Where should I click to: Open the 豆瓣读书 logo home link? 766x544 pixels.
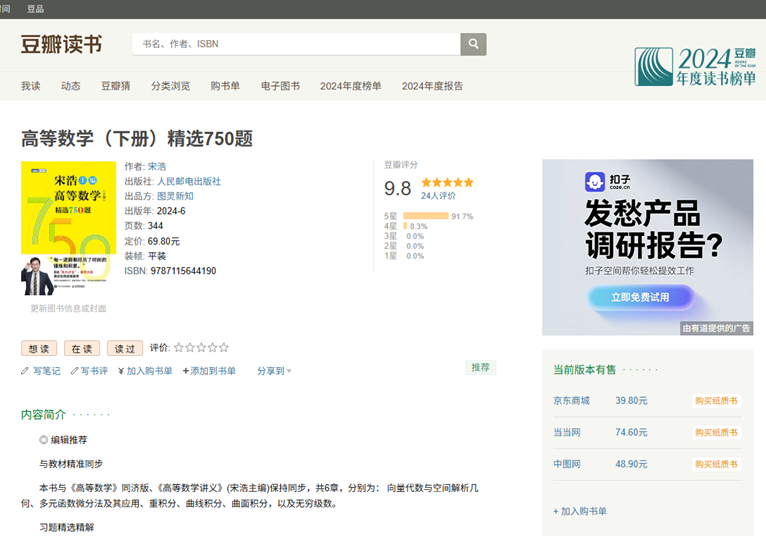(62, 44)
